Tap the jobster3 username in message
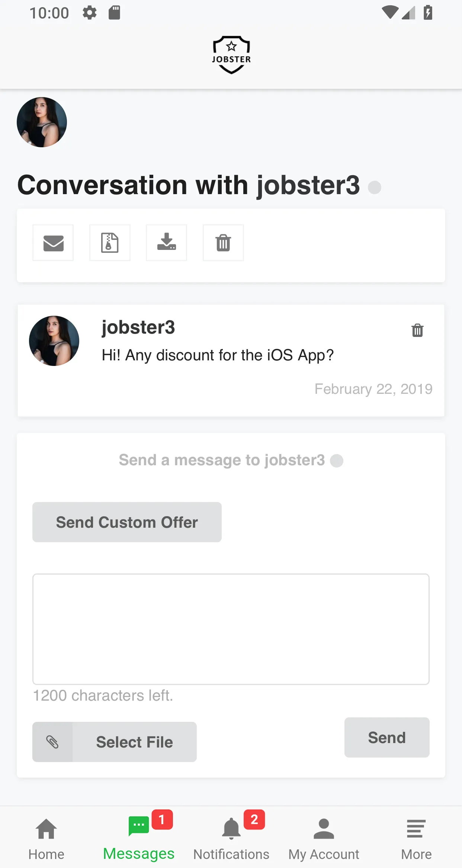The width and height of the screenshot is (462, 868). (138, 327)
